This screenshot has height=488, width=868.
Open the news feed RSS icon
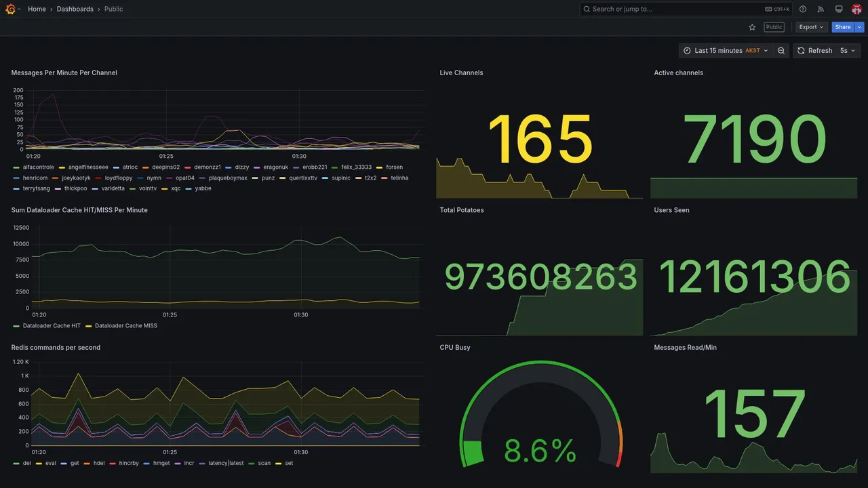point(821,9)
